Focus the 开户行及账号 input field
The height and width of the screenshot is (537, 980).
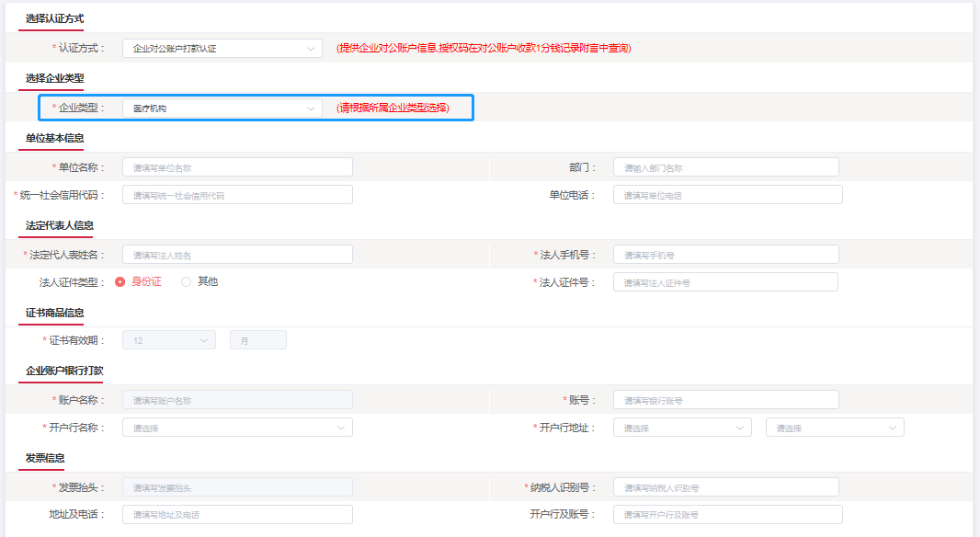727,514
